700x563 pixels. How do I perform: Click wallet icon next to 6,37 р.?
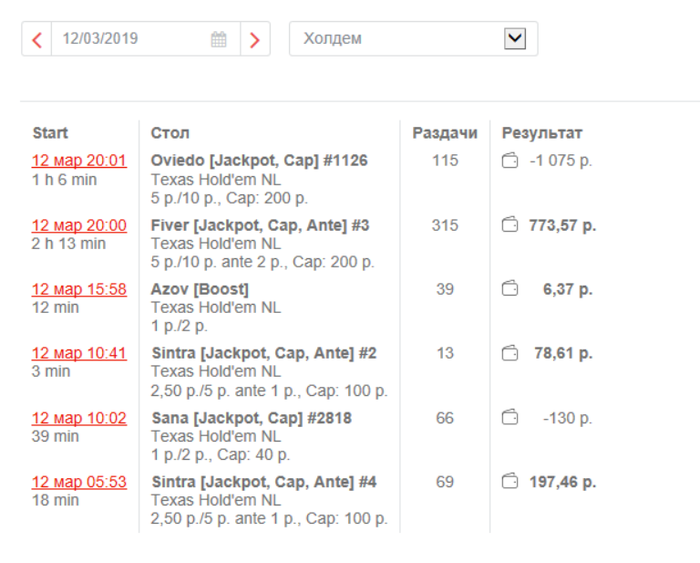510,289
